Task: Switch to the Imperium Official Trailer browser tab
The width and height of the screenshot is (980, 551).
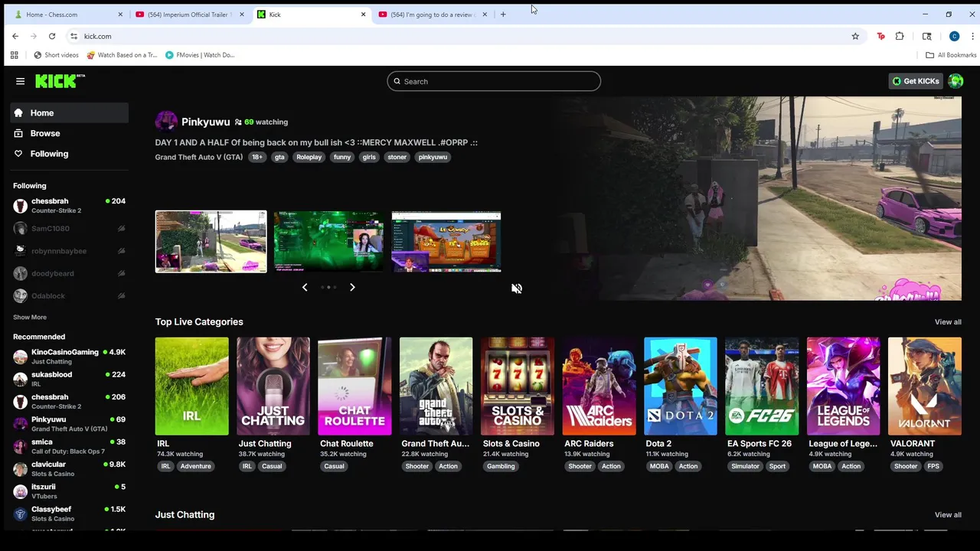Action: [189, 15]
